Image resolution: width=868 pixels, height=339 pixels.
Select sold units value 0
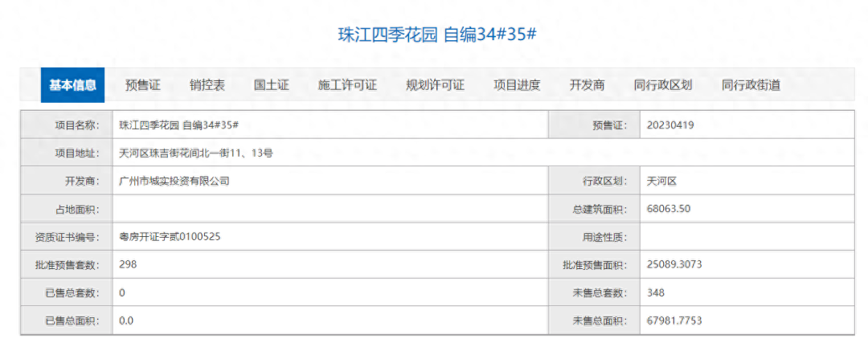click(122, 292)
